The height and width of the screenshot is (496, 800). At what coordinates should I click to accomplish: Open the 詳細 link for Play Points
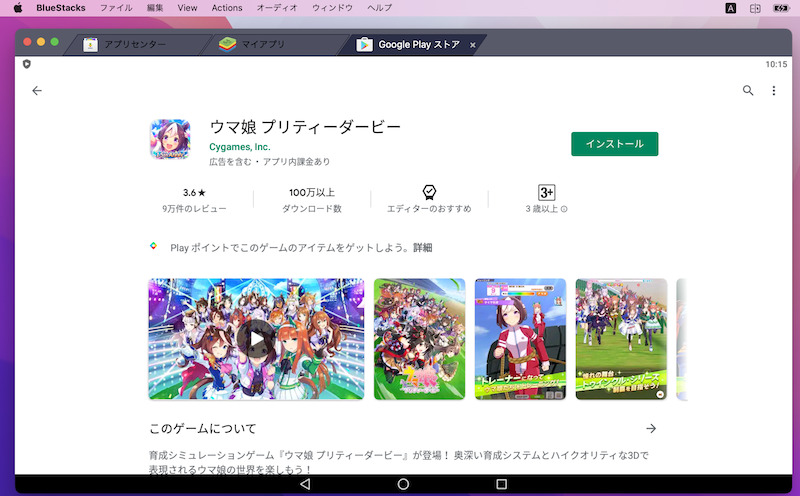pos(423,247)
